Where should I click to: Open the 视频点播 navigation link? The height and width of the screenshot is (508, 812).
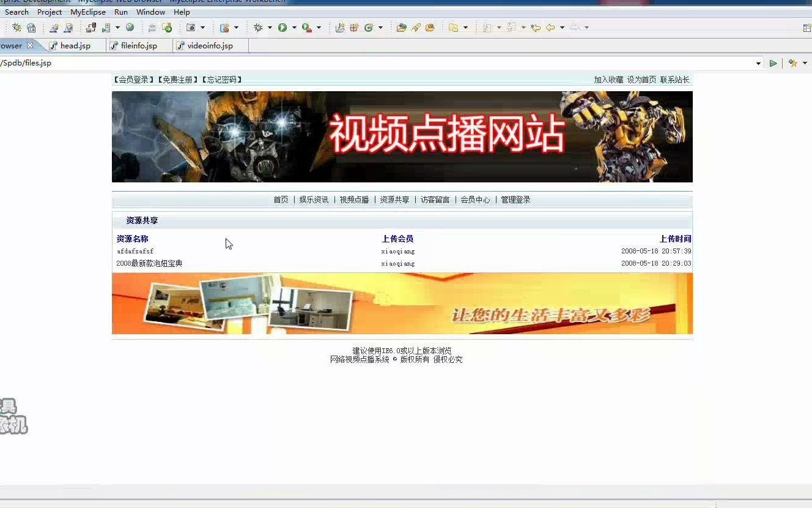click(x=354, y=200)
